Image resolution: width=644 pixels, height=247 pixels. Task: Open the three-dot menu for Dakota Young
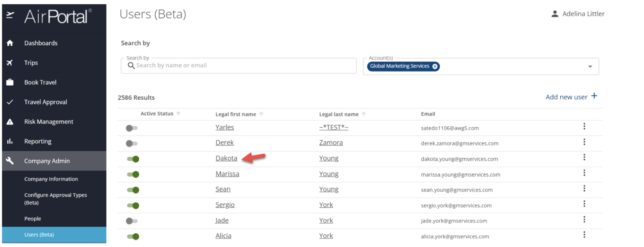pyautogui.click(x=584, y=157)
